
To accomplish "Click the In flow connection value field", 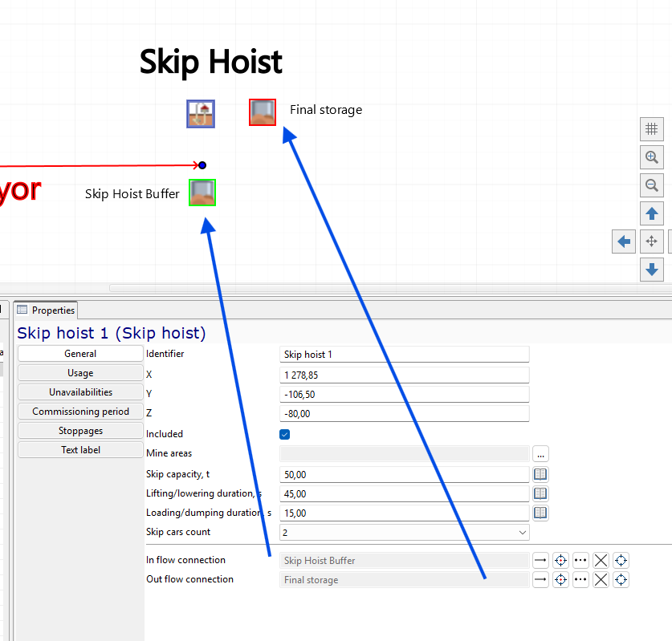I will pyautogui.click(x=404, y=561).
